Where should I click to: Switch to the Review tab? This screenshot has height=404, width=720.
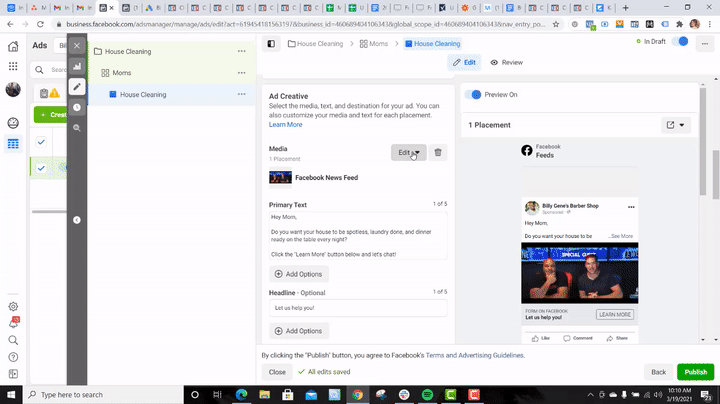pyautogui.click(x=506, y=62)
